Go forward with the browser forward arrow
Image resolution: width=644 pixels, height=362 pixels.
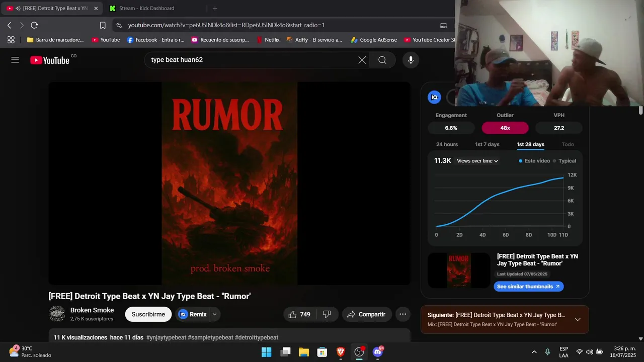(x=22, y=25)
